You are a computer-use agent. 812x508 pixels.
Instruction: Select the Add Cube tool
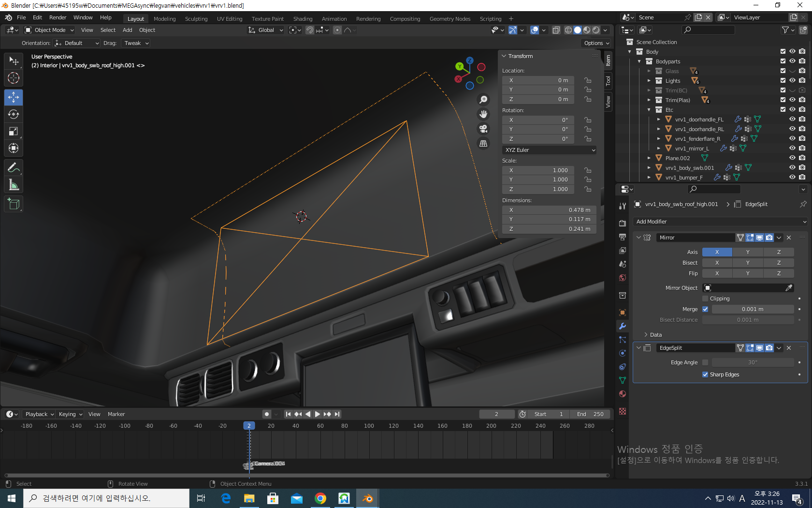pyautogui.click(x=14, y=204)
